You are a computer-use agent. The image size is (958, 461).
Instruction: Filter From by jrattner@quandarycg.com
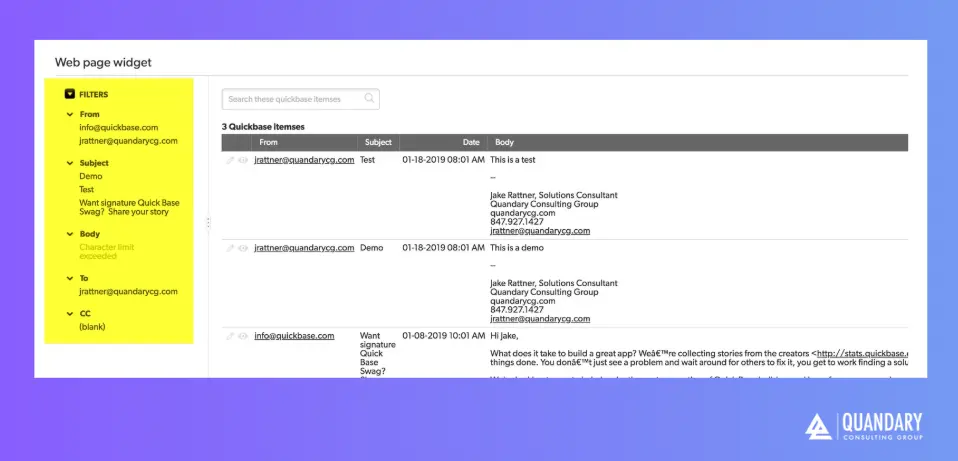click(x=128, y=141)
